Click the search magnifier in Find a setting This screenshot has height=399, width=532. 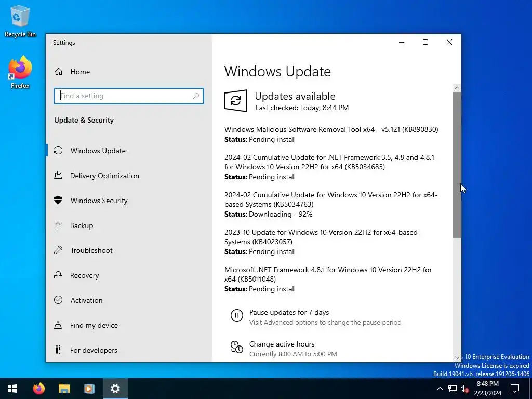pos(196,96)
